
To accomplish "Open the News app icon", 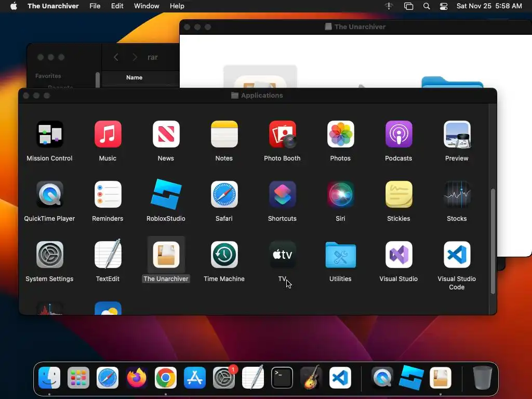I will coord(166,135).
